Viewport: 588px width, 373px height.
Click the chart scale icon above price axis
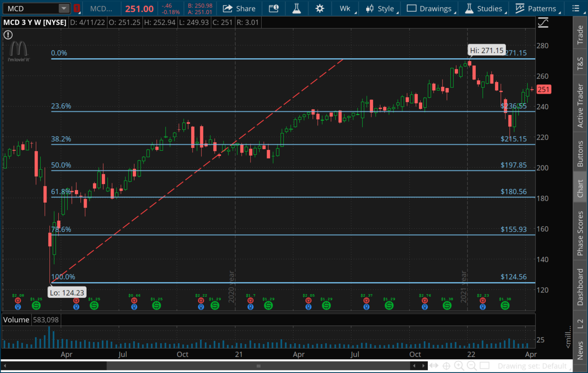(543, 23)
